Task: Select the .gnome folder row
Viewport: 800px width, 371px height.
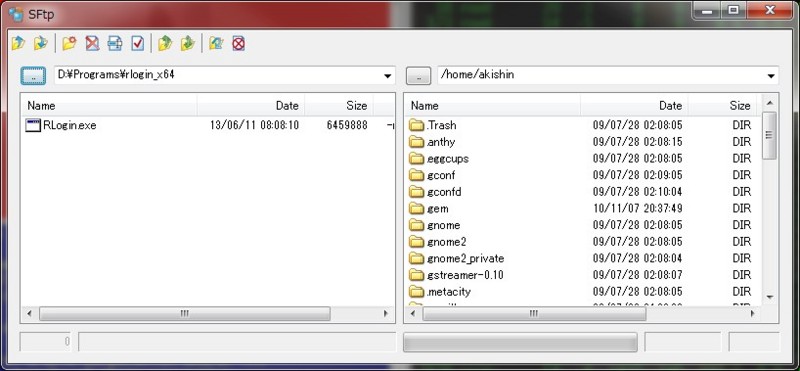Action: pyautogui.click(x=583, y=225)
